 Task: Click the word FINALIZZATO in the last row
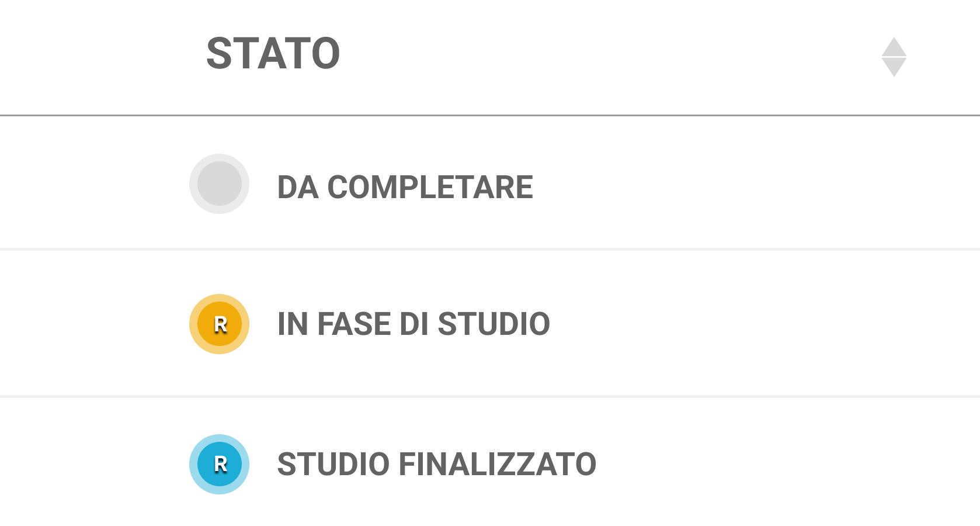(497, 464)
